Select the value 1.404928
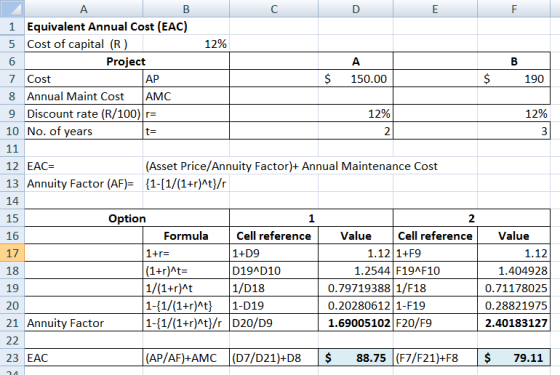This screenshot has height=375, width=560. point(514,271)
